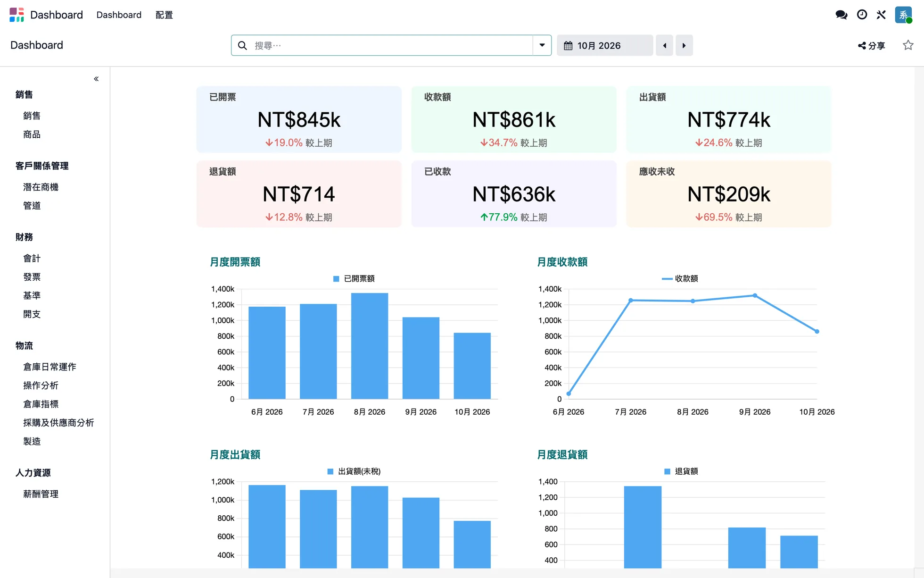Click the 月度收款額 chart title
This screenshot has height=578, width=924.
tap(562, 262)
